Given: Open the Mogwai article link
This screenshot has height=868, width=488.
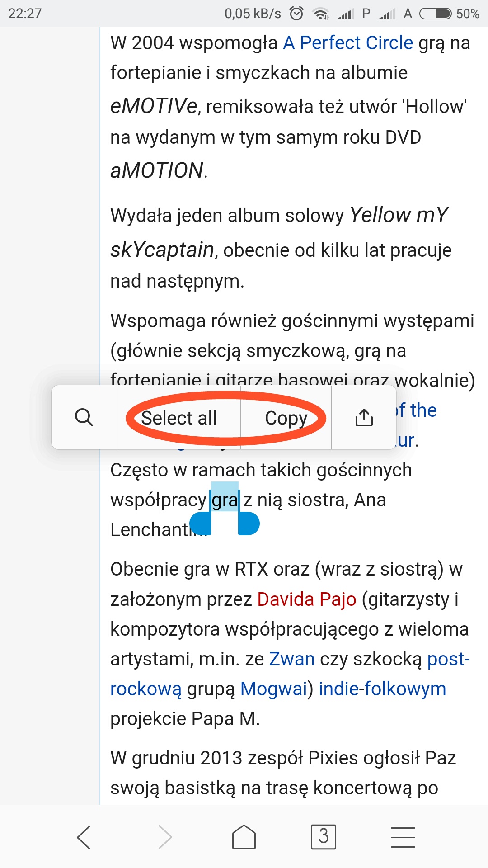Looking at the screenshot, I should coord(274,689).
